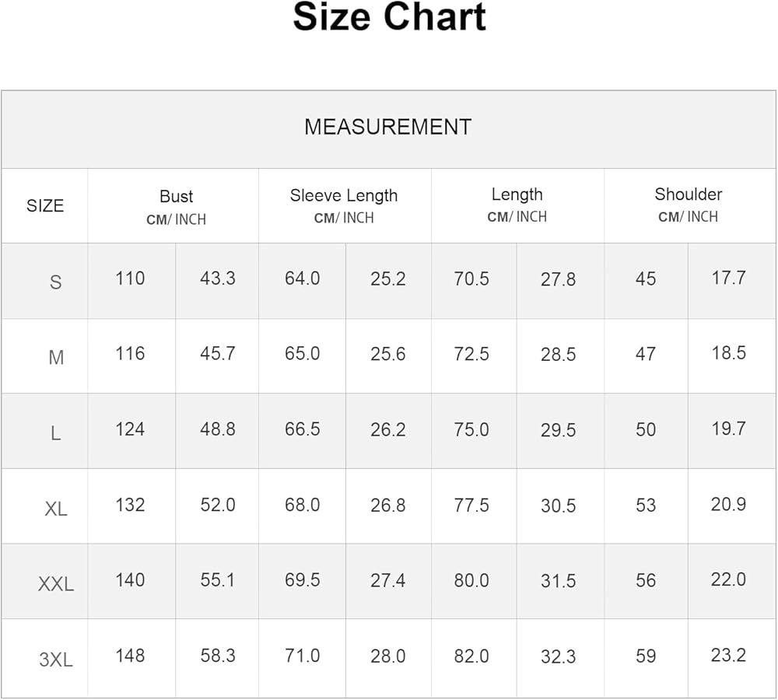Click the Size Chart title
The image size is (778, 700).
pyautogui.click(x=389, y=19)
